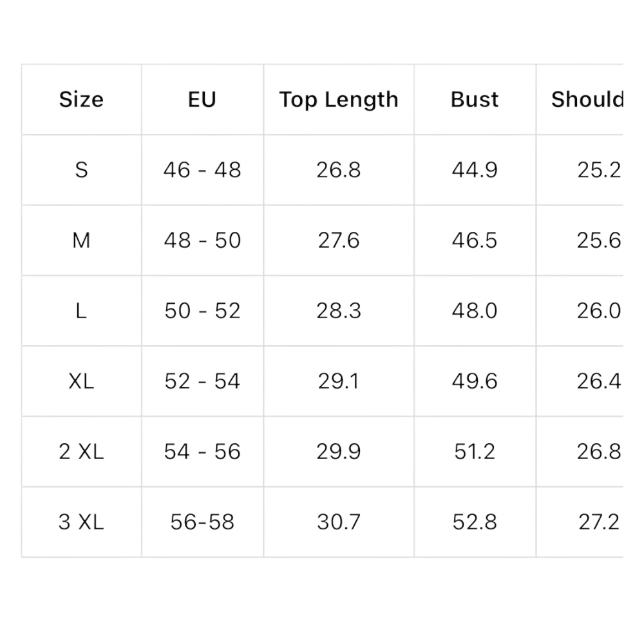The width and height of the screenshot is (644, 644).
Task: Click the Bust column header
Action: click(475, 99)
